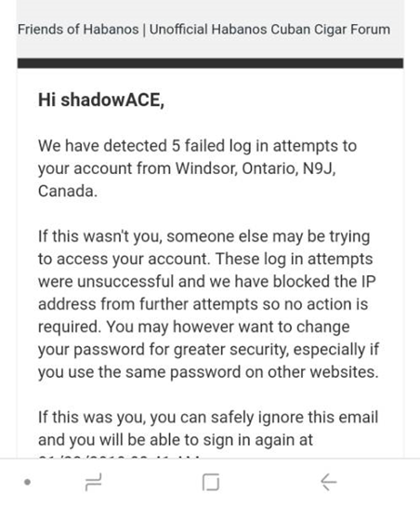Click the dark divider bar below header
Screen dimensions: 420x507
[x=210, y=63]
